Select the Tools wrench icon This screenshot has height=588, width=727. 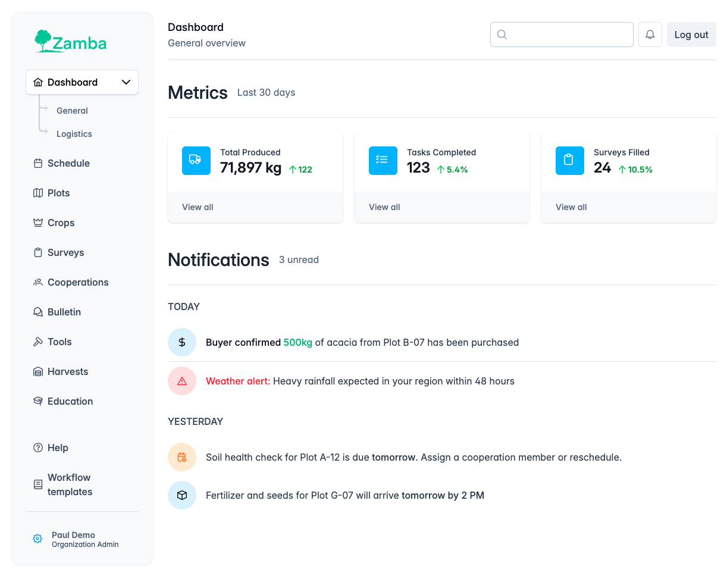click(x=37, y=342)
